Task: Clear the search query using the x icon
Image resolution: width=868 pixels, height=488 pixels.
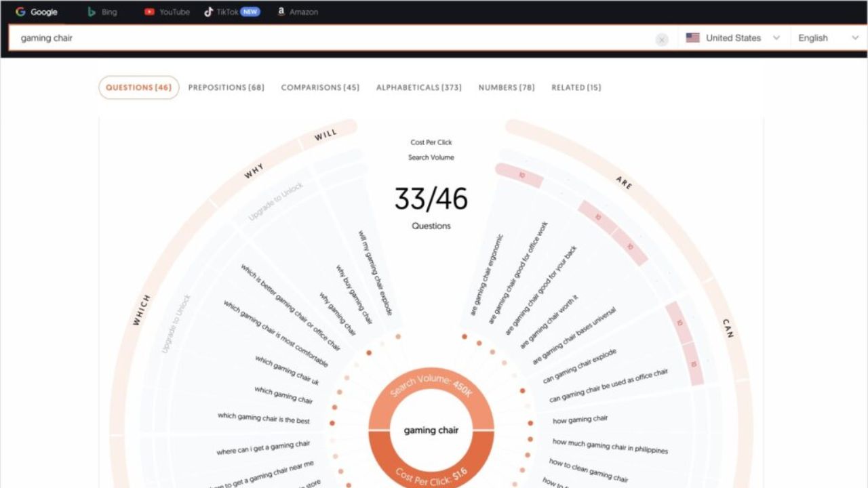Action: click(662, 39)
